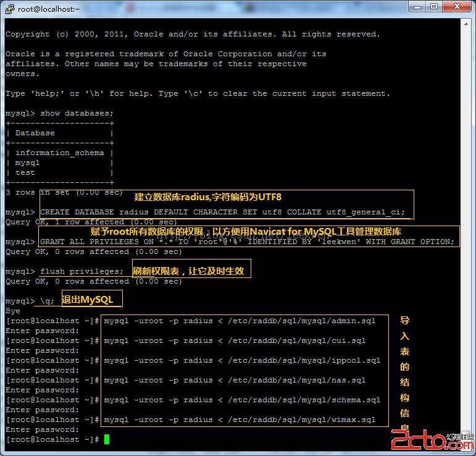
Task: Click the 'test' database row
Action: click(x=25, y=172)
